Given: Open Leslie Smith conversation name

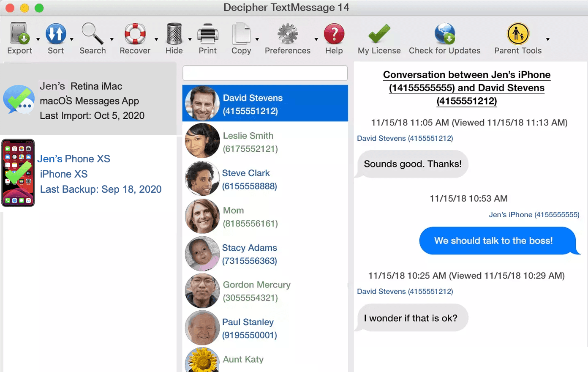Looking at the screenshot, I should pyautogui.click(x=248, y=136).
